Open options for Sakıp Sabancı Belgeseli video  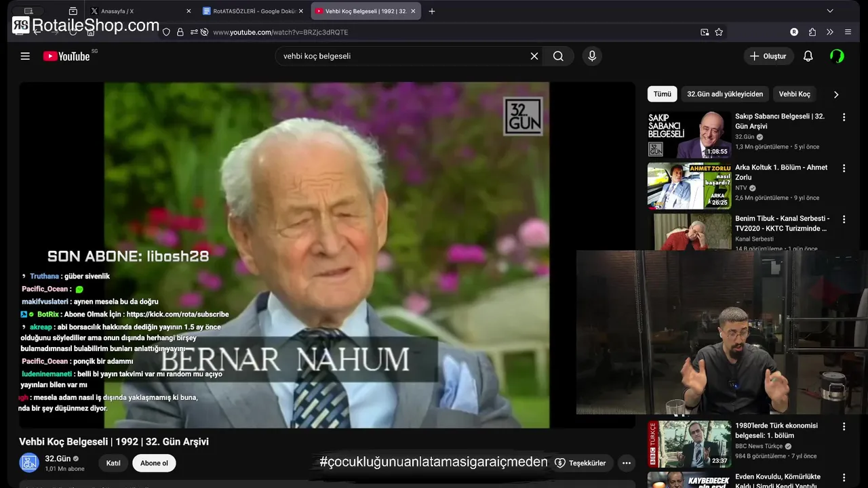(844, 117)
